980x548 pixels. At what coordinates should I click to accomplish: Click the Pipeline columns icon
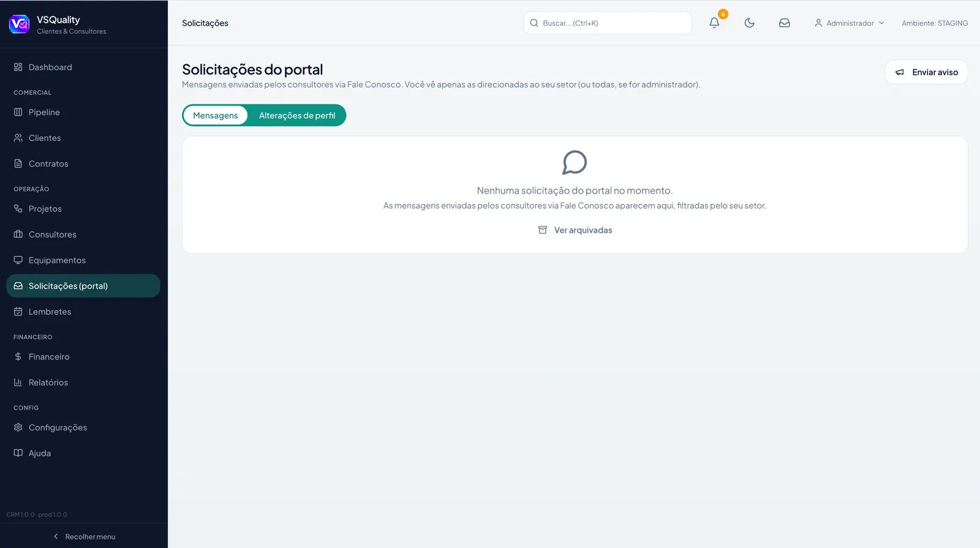(18, 113)
